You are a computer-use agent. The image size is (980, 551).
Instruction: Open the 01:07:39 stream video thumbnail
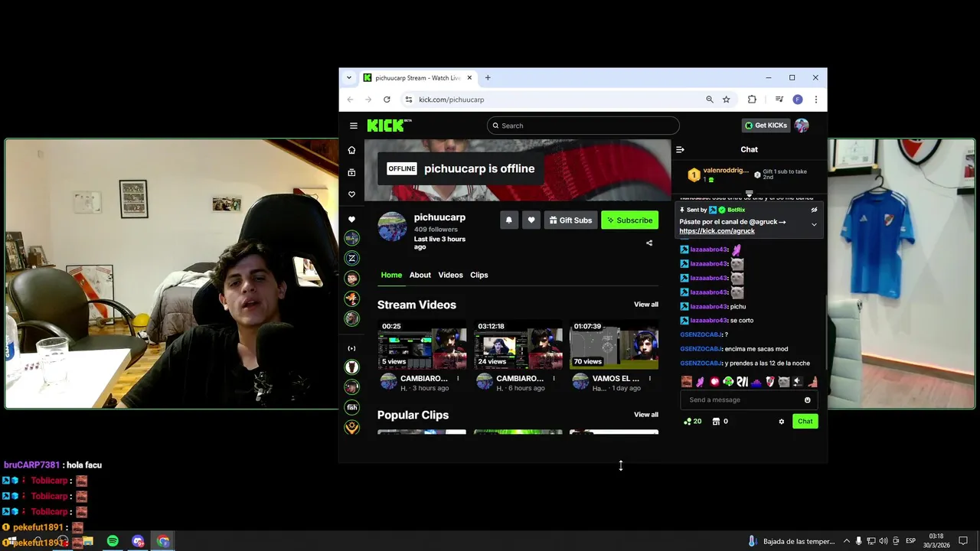pyautogui.click(x=614, y=344)
